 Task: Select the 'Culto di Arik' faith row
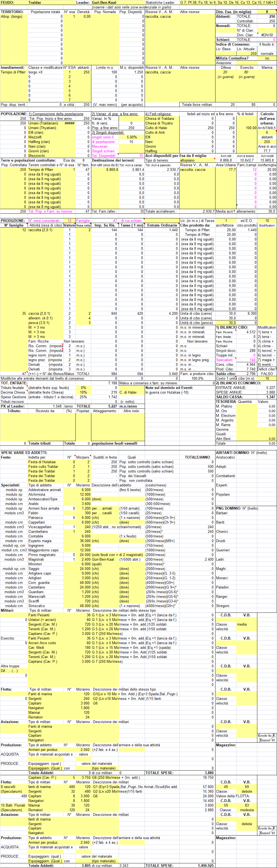click(155, 132)
